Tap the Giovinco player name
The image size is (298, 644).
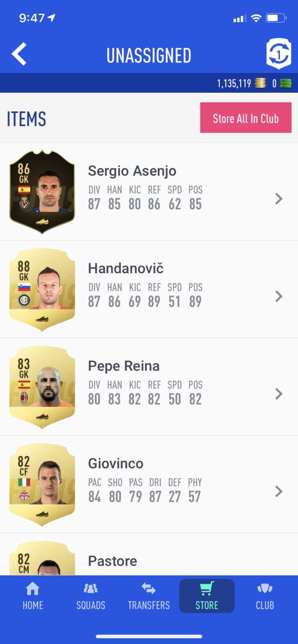116,464
